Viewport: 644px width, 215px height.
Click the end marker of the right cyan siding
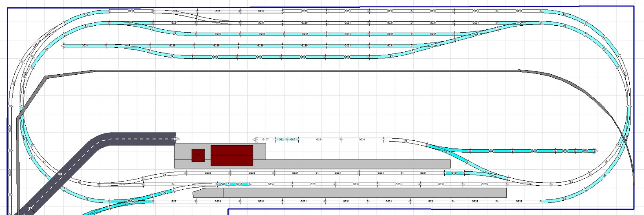click(596, 151)
